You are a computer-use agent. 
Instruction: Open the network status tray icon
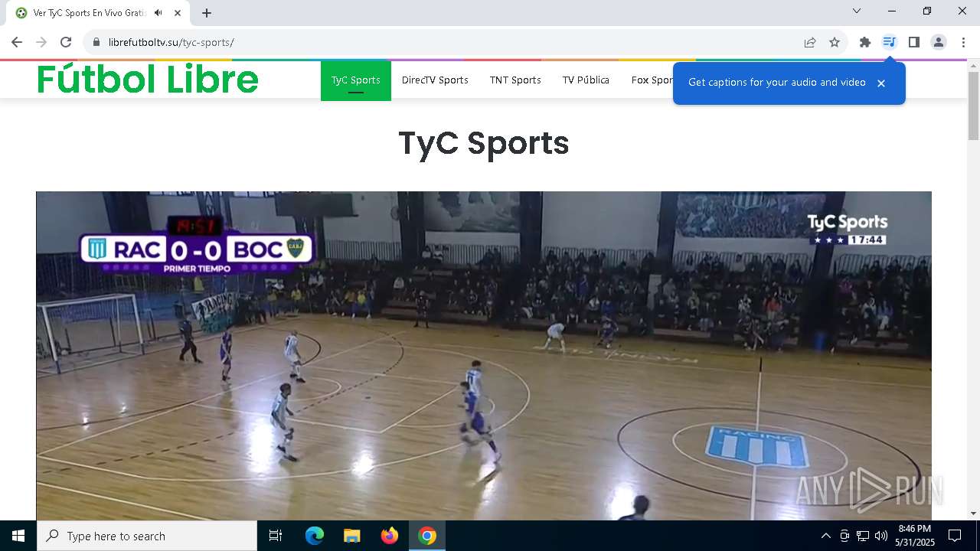[x=863, y=536]
